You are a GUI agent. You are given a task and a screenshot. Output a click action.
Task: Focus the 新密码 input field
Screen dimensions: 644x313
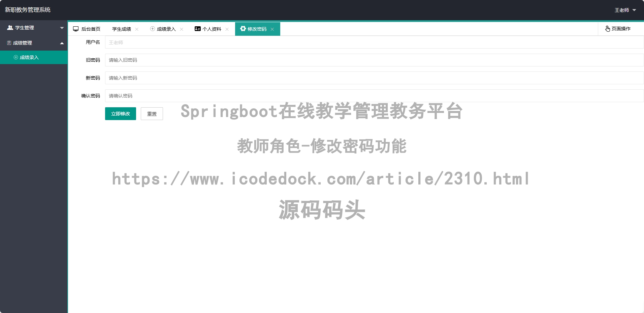(374, 78)
